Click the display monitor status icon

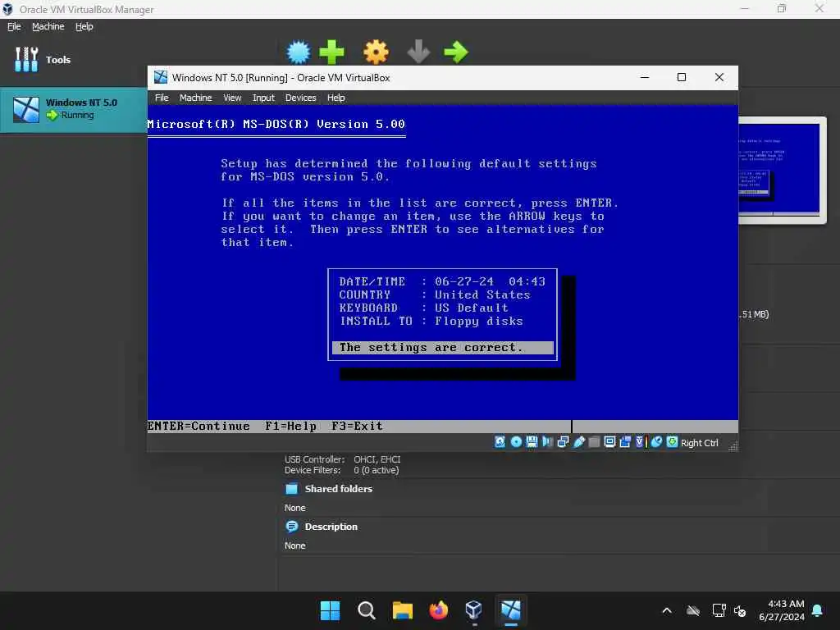tap(609, 442)
